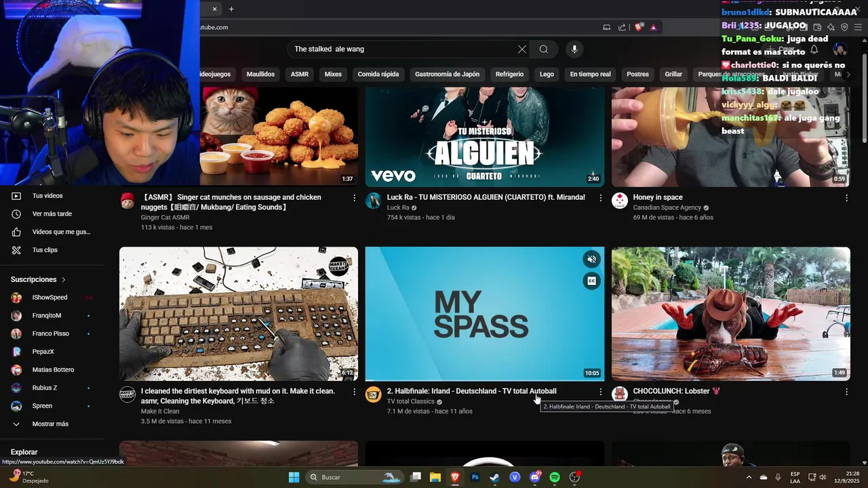Screen dimensions: 868x488
Task: Select the Comida rápida chip
Action: (378, 75)
